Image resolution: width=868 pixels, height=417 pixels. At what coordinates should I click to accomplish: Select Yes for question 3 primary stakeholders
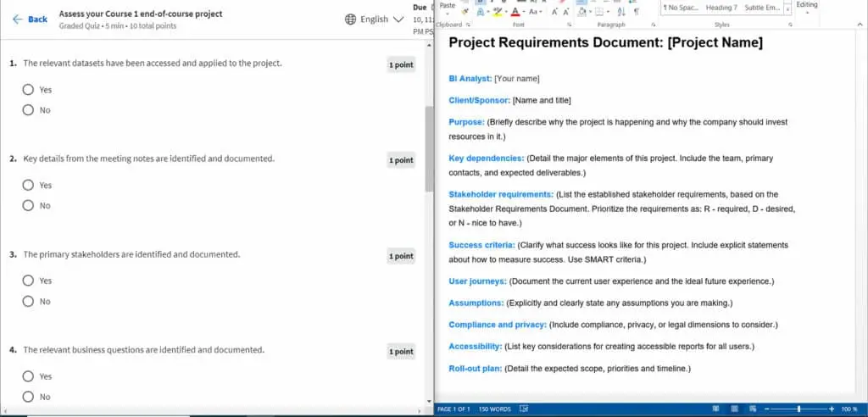[x=28, y=281]
